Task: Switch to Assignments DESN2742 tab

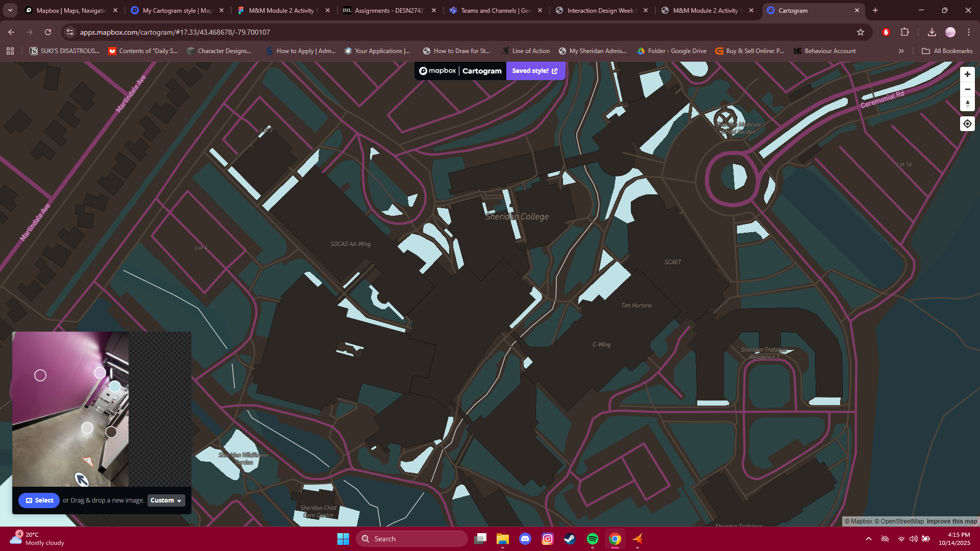Action: 389,10
